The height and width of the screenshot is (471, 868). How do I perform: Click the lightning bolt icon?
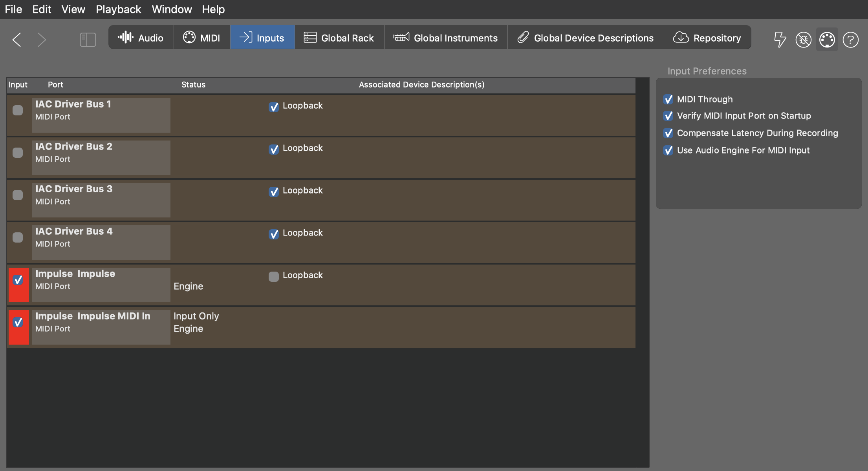point(780,39)
